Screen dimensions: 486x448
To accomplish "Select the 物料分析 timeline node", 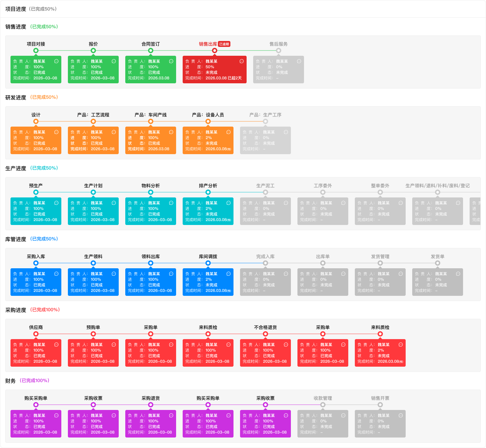I will coord(151,192).
